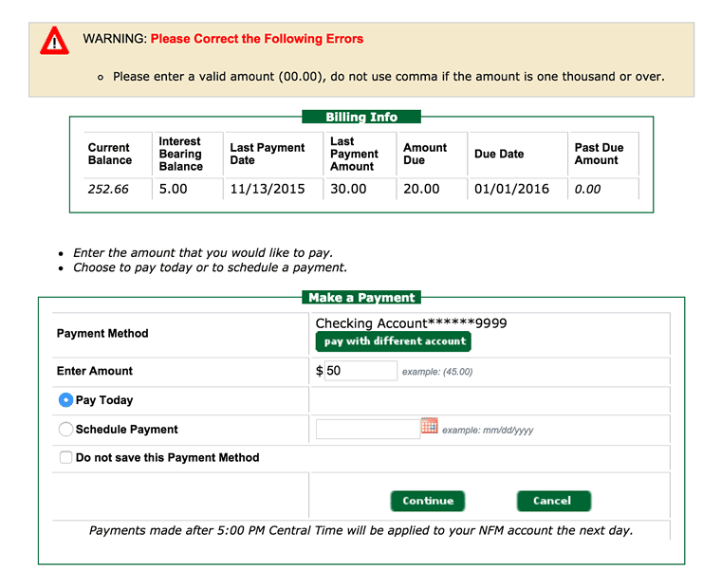
Task: Click the 5:00 PM Central Time notice
Action: [360, 530]
